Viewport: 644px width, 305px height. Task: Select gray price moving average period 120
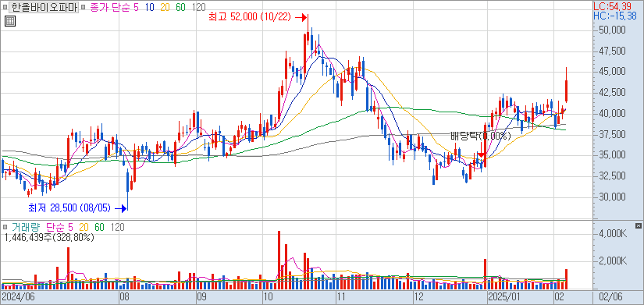coord(199,7)
